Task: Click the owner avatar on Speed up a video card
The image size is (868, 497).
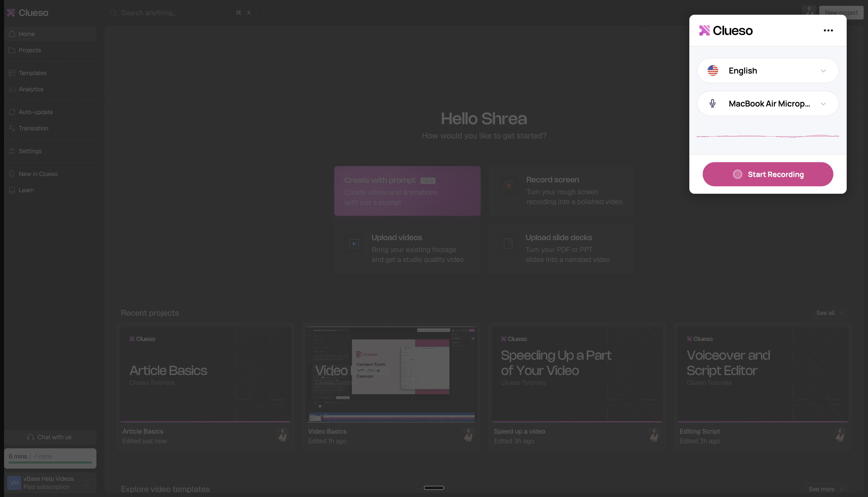Action: 654,435
